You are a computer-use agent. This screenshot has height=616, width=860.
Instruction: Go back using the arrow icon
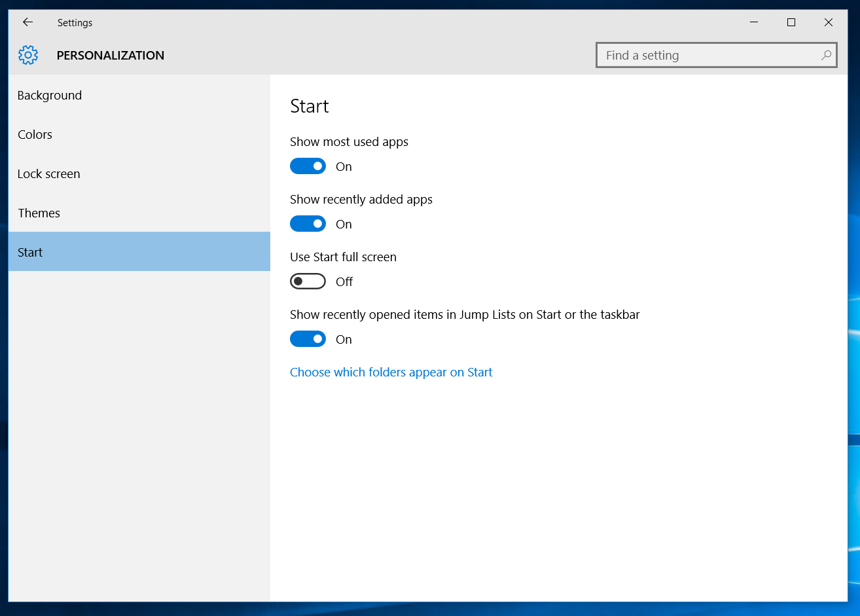pos(27,22)
